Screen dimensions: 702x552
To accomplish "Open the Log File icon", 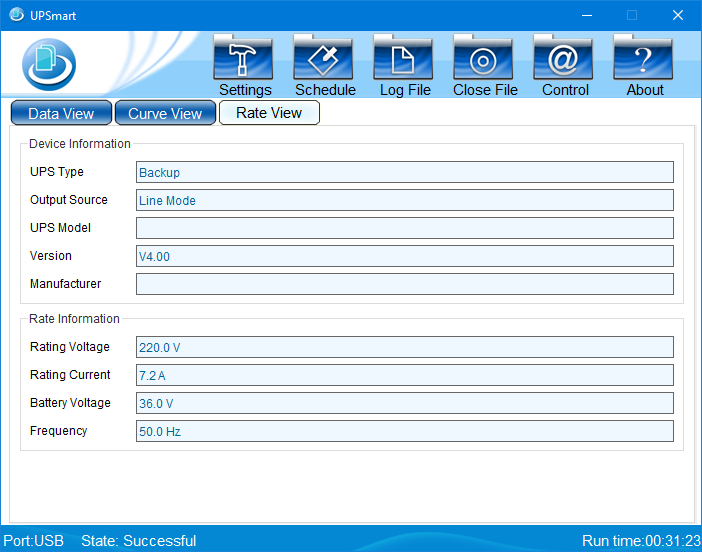I will click(x=403, y=57).
